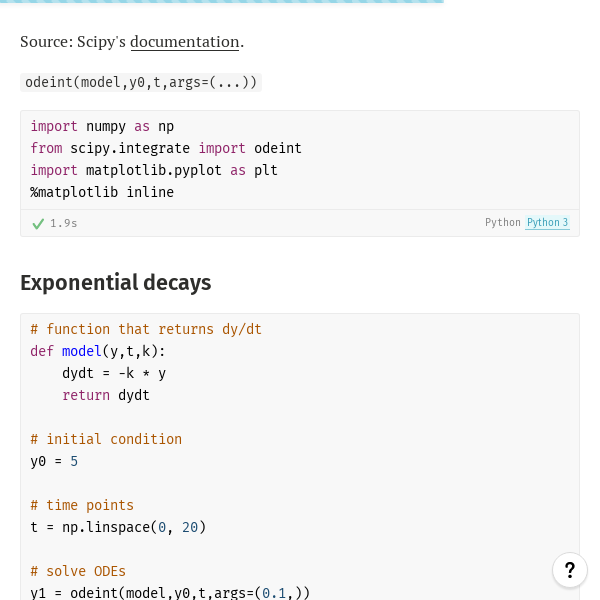Screen dimensions: 600x600
Task: Click the '%matplotlib inline' line
Action: coord(102,192)
